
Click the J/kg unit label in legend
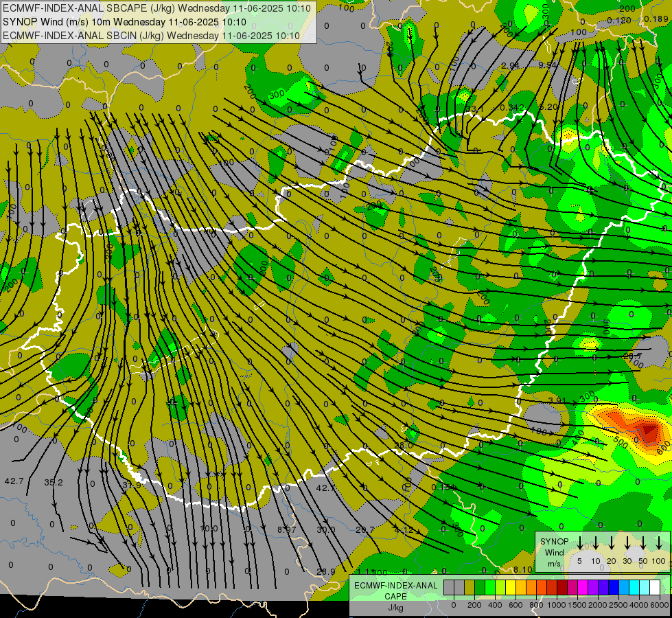coord(396,608)
